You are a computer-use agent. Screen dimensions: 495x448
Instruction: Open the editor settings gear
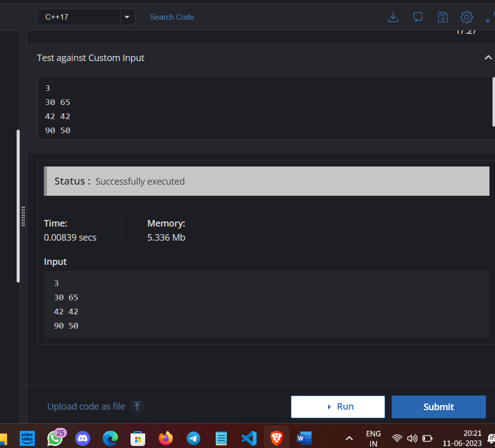[466, 17]
